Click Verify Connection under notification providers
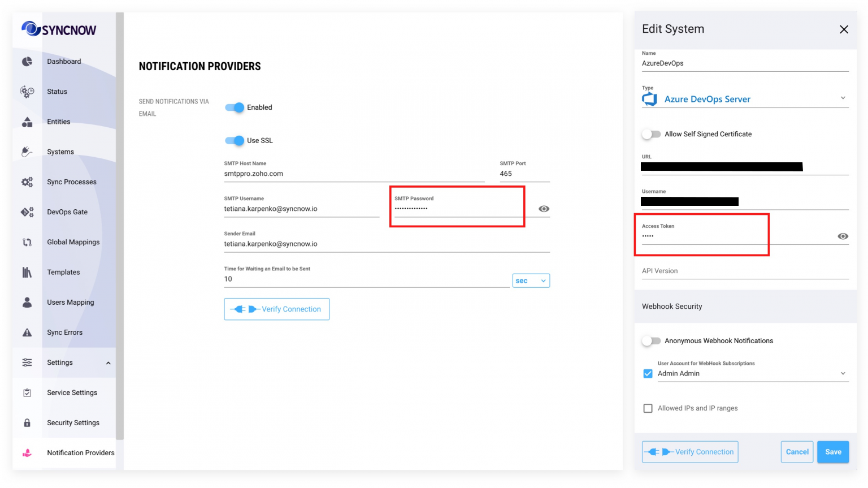Image resolution: width=868 pixels, height=488 pixels. tap(277, 309)
